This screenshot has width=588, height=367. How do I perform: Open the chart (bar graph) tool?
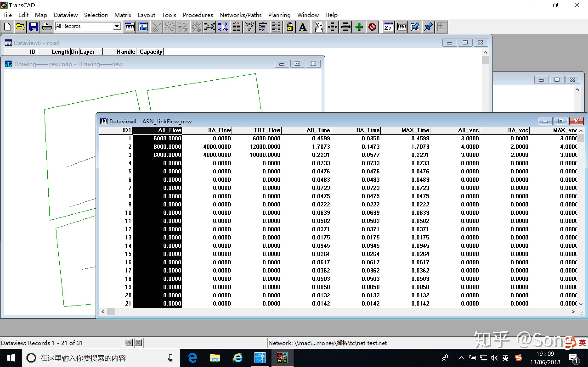[x=143, y=27]
